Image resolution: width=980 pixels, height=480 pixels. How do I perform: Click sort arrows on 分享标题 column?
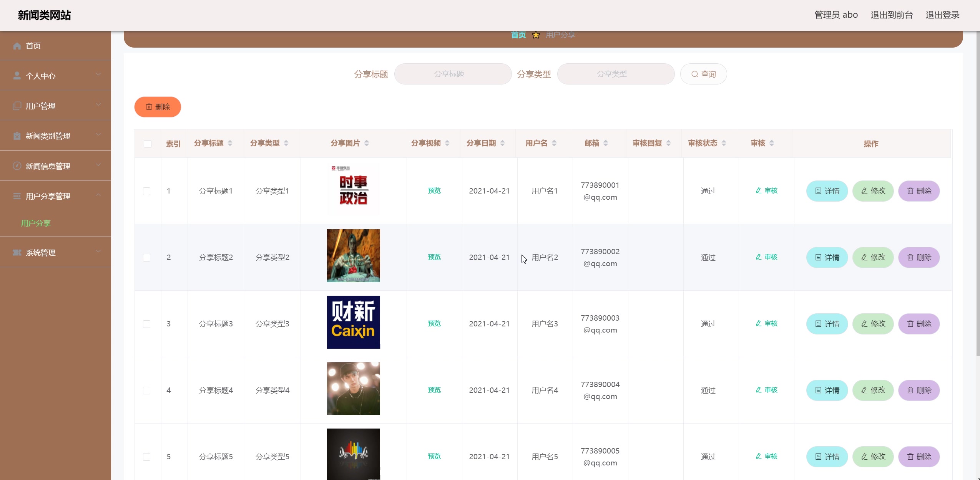pos(230,143)
